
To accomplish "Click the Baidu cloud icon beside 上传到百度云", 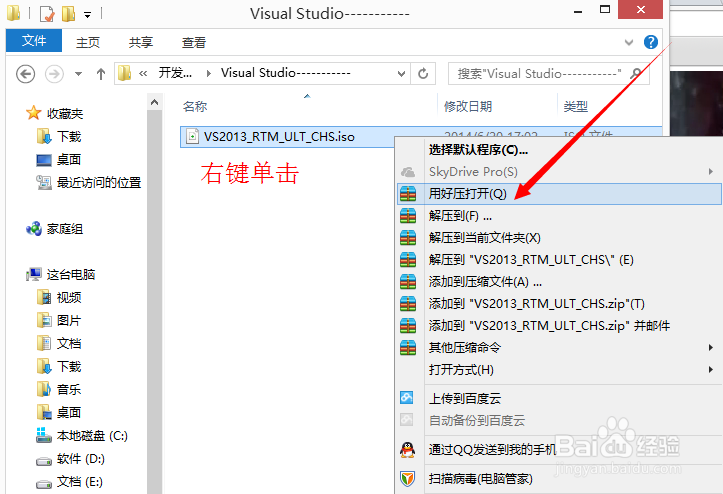I will click(407, 398).
